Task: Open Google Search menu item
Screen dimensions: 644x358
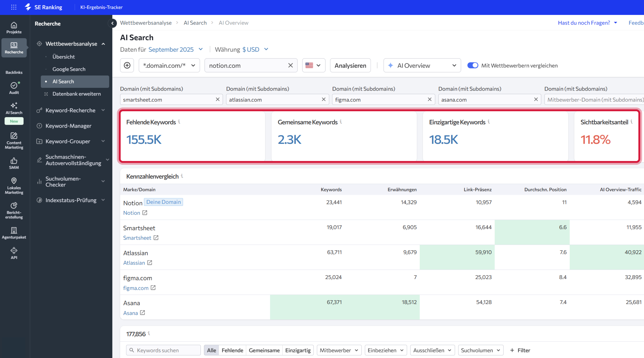Action: [x=69, y=69]
